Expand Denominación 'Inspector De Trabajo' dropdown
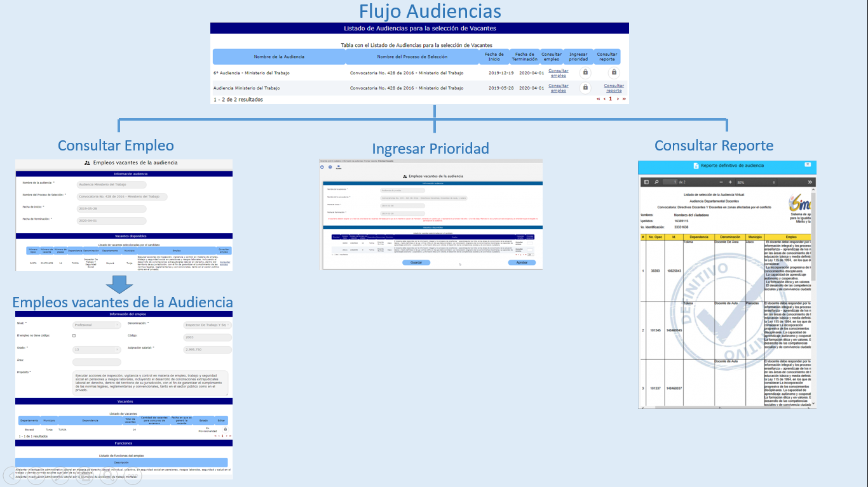This screenshot has height=487, width=868. (x=207, y=325)
